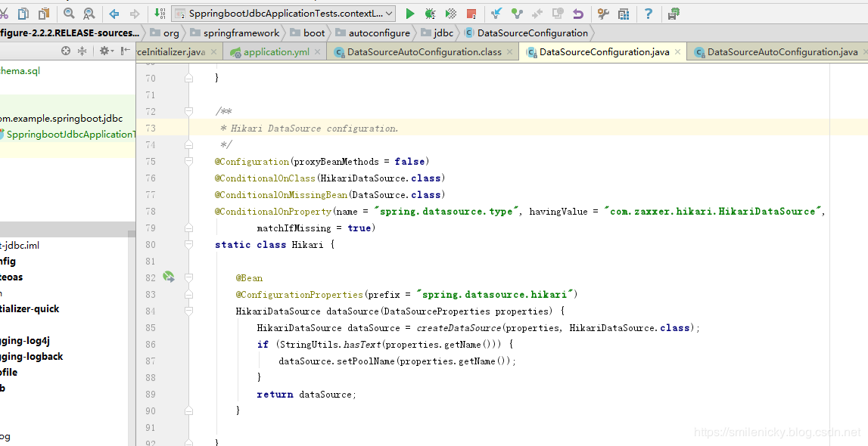Close the DataSourceAutoConfiguration.class tab
The width and height of the screenshot is (868, 446).
point(510,52)
